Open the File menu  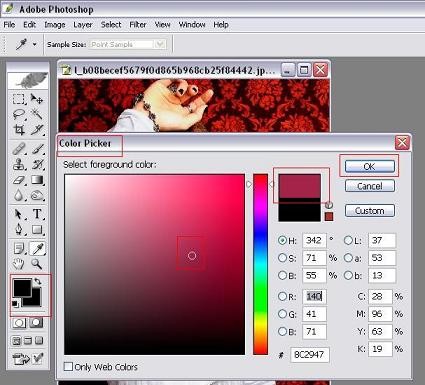pyautogui.click(x=9, y=25)
